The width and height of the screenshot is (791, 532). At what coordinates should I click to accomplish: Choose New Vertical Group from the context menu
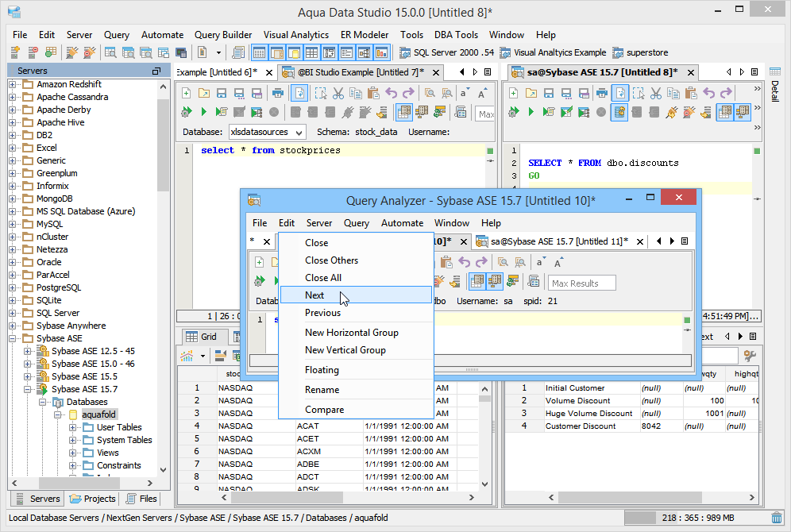[x=345, y=350]
